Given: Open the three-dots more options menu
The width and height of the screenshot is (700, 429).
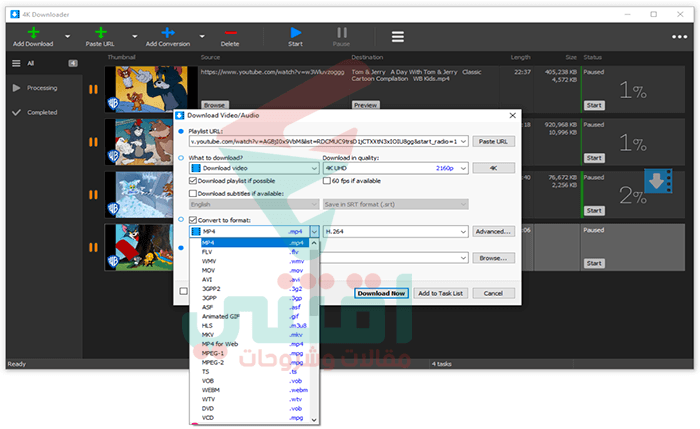Looking at the screenshot, I should pos(679,37).
